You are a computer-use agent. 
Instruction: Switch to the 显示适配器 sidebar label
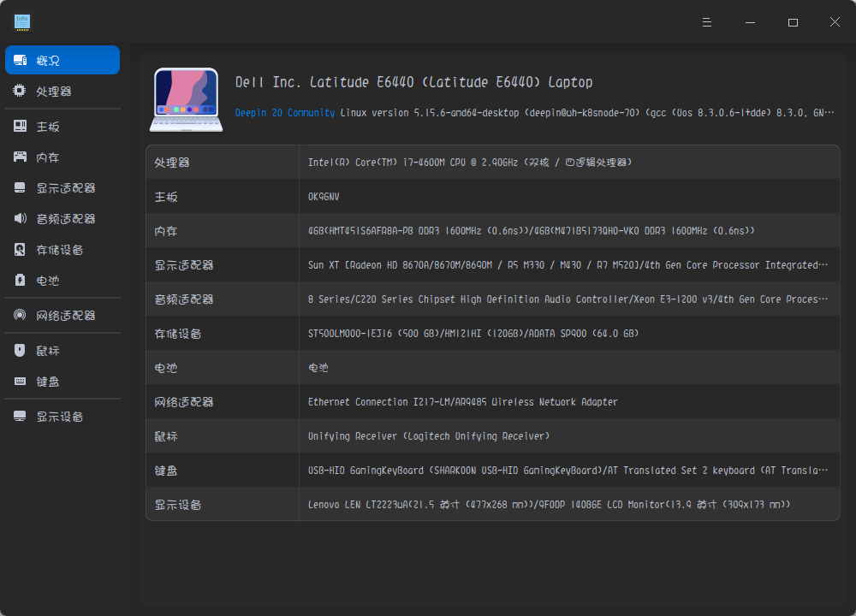66,188
